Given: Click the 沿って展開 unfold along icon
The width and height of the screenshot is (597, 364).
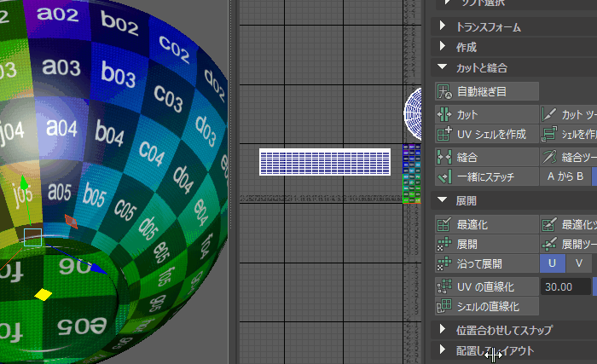Looking at the screenshot, I should (444, 263).
